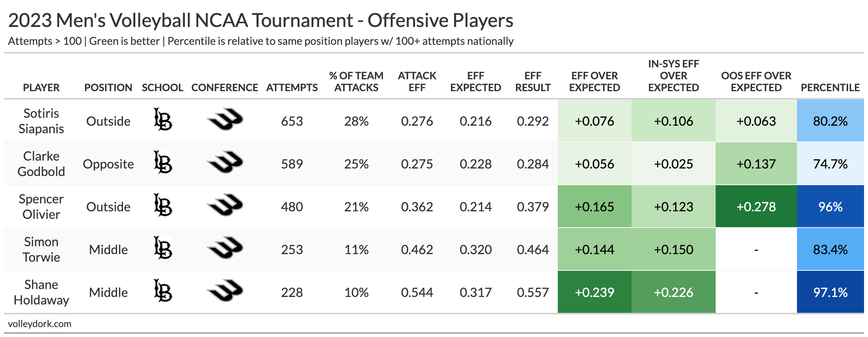Click the PLAYER column header
The image size is (868, 337).
coord(41,88)
